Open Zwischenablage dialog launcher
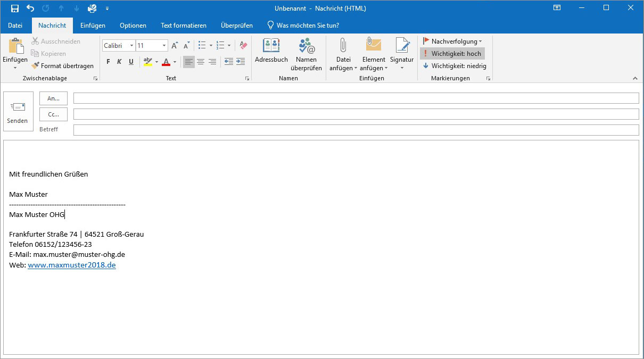 (96, 79)
